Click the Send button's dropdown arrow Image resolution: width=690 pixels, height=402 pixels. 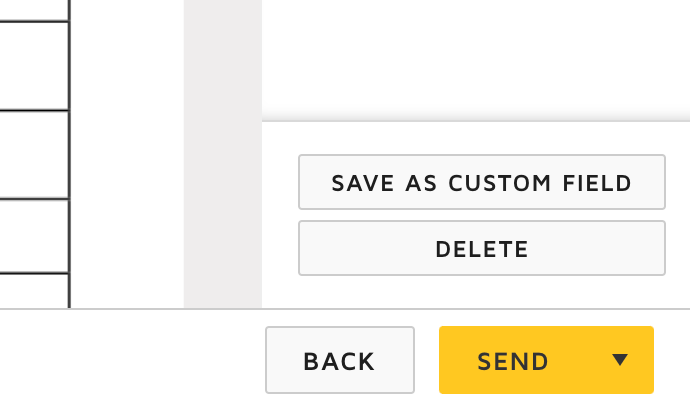coord(620,360)
